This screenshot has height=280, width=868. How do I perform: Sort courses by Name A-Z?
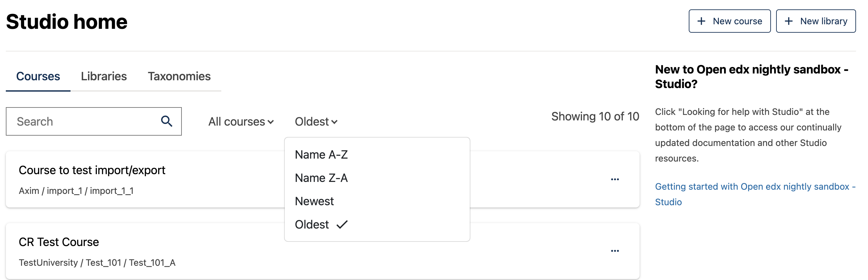click(321, 155)
